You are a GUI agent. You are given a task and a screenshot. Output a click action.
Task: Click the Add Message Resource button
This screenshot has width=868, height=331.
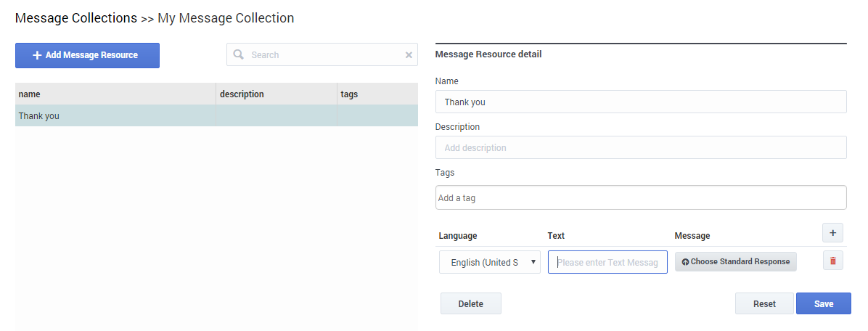(x=87, y=55)
